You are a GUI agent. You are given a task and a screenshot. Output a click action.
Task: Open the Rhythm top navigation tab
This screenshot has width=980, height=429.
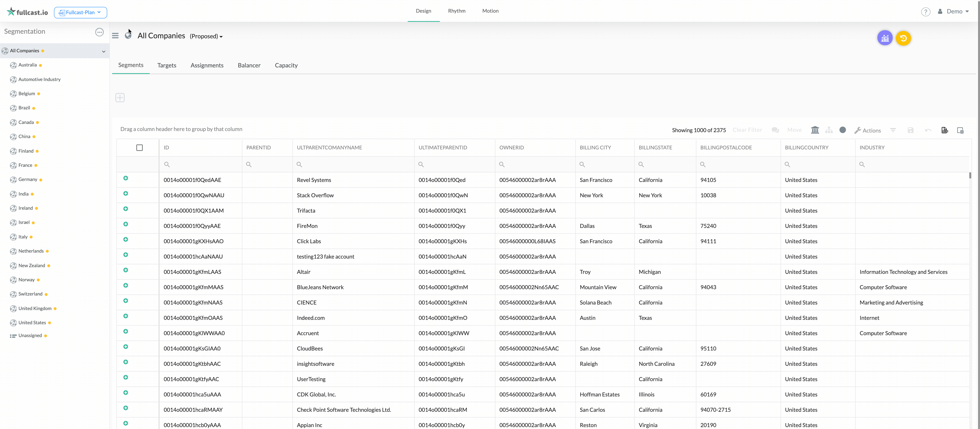coord(457,11)
